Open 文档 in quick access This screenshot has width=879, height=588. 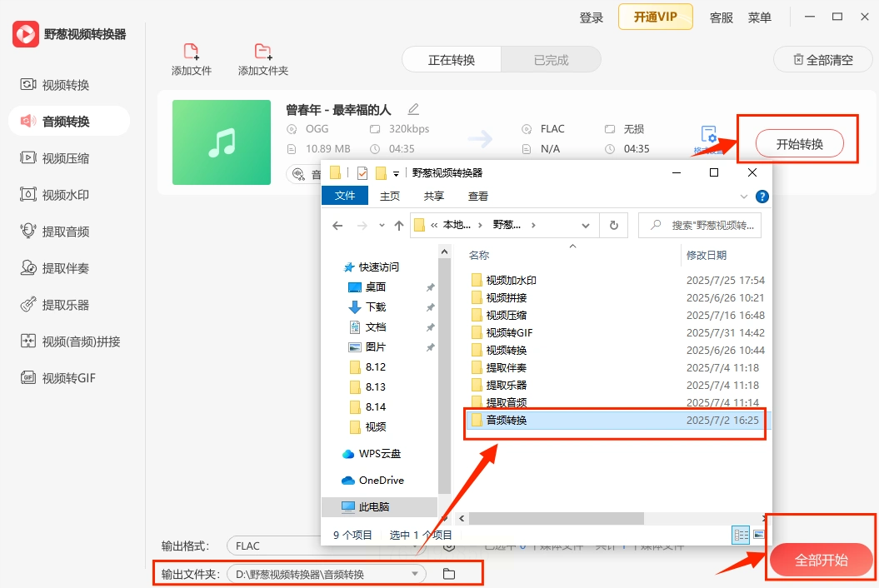point(367,326)
